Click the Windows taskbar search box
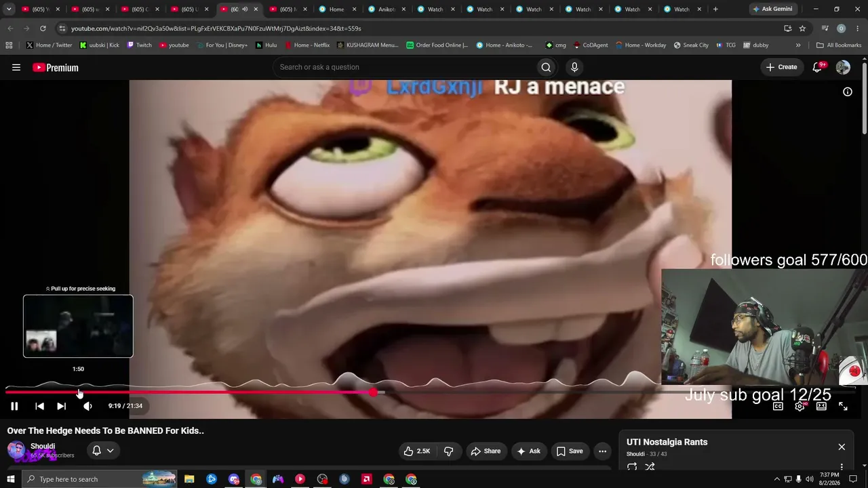The height and width of the screenshot is (488, 868). (99, 479)
